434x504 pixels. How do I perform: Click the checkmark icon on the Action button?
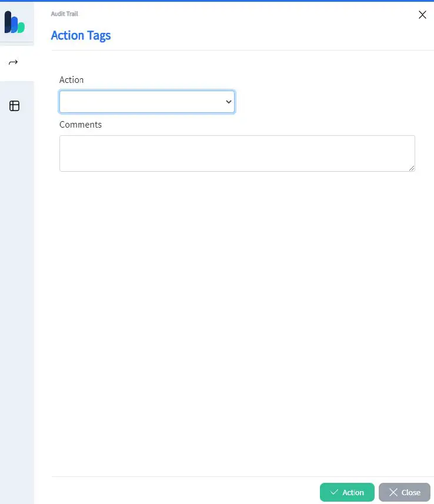pos(334,492)
